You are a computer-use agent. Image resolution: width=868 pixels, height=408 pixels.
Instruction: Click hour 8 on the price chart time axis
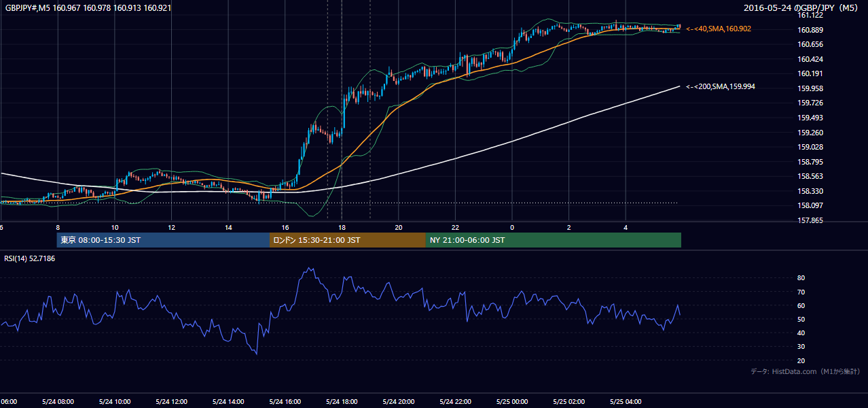tap(58, 228)
